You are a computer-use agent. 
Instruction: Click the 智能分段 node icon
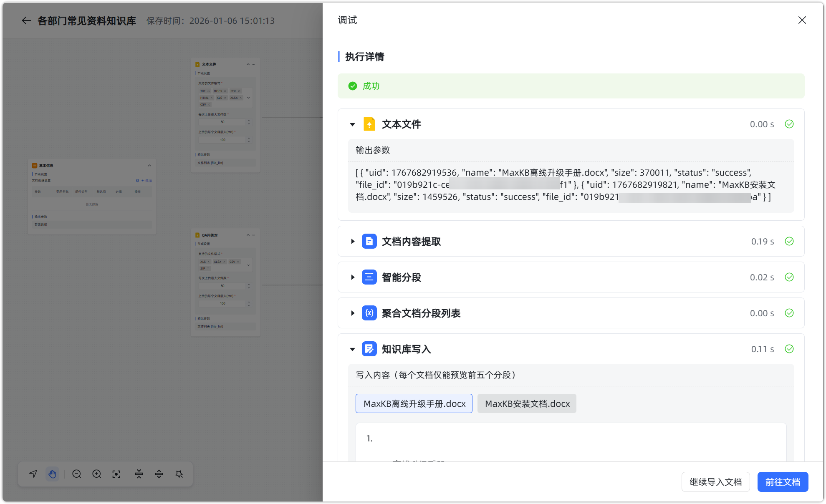pos(369,277)
